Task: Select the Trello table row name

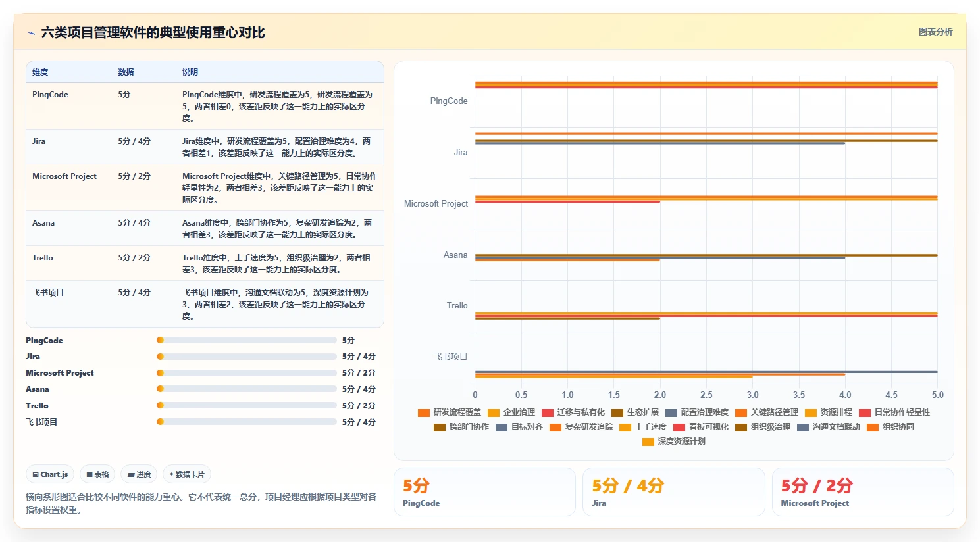Action: click(43, 258)
